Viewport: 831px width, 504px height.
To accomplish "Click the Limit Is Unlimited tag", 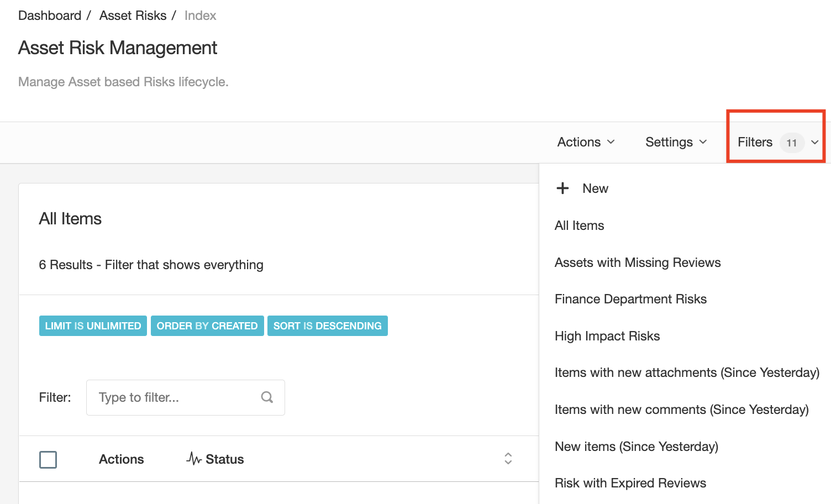I will tap(93, 326).
